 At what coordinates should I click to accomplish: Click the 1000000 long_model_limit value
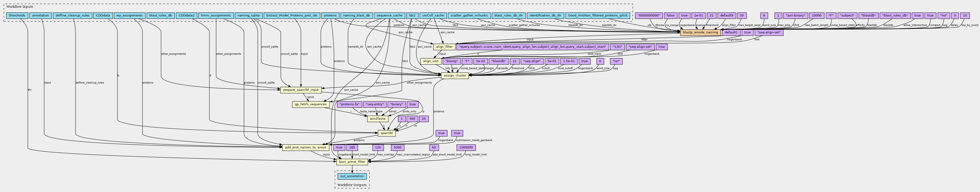click(x=466, y=148)
